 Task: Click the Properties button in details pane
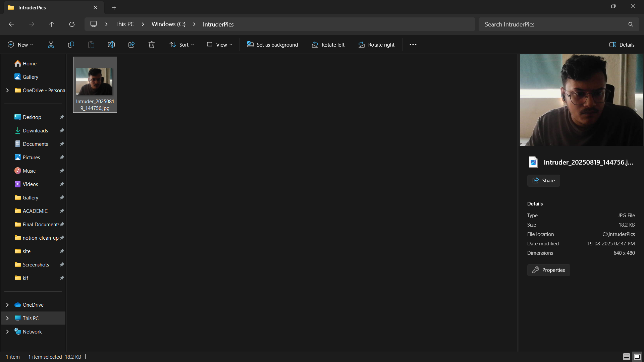[x=548, y=270]
